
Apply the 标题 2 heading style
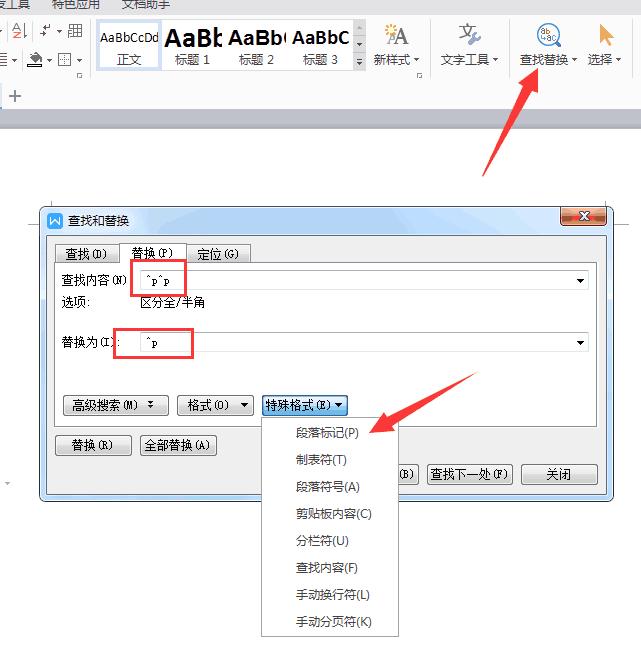coord(256,45)
